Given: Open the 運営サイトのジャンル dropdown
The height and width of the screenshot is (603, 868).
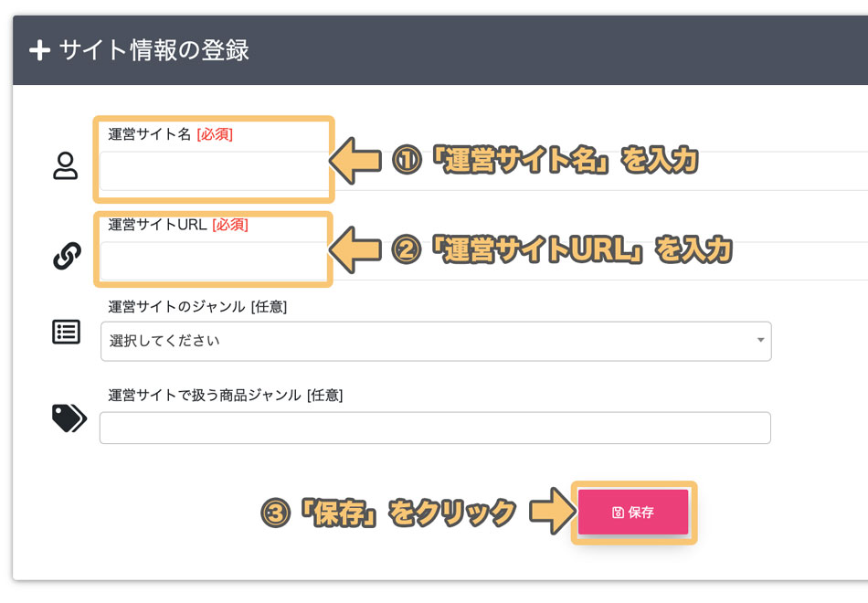Looking at the screenshot, I should [436, 341].
